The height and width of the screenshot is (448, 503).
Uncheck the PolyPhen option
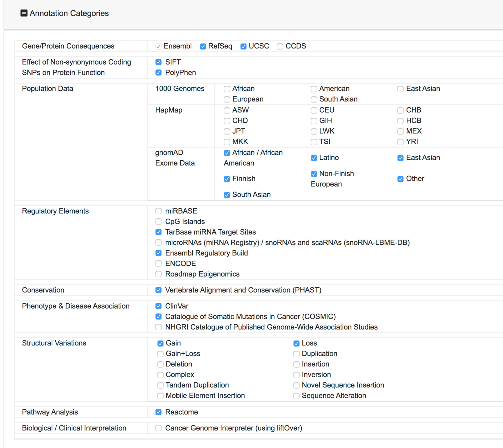pyautogui.click(x=158, y=72)
